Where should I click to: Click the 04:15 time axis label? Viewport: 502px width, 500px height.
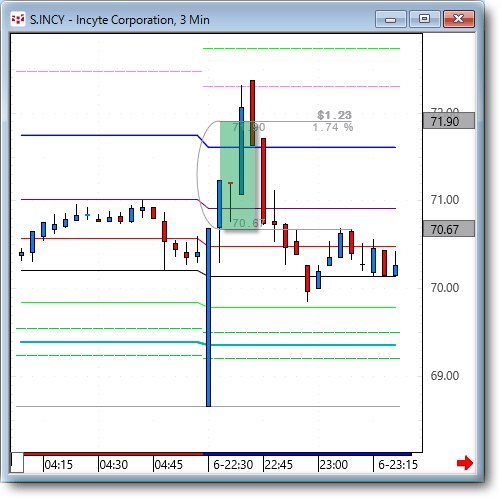tap(59, 464)
